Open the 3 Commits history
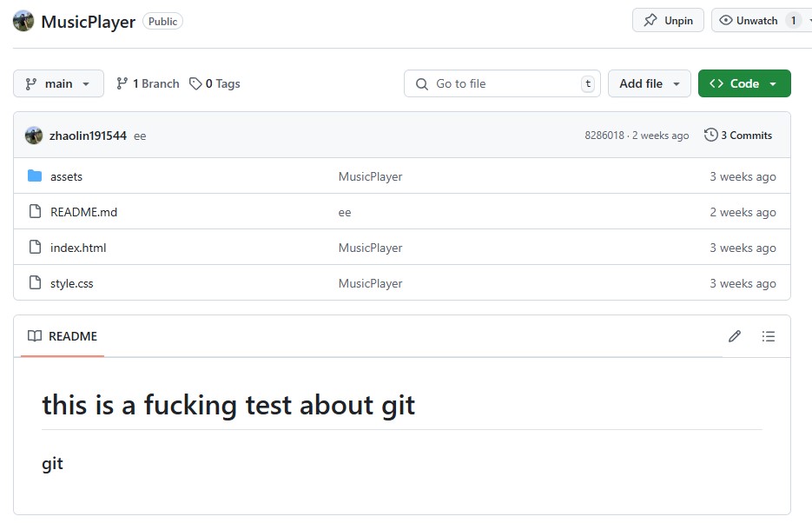Viewport: 812px width, 523px height. click(738, 136)
